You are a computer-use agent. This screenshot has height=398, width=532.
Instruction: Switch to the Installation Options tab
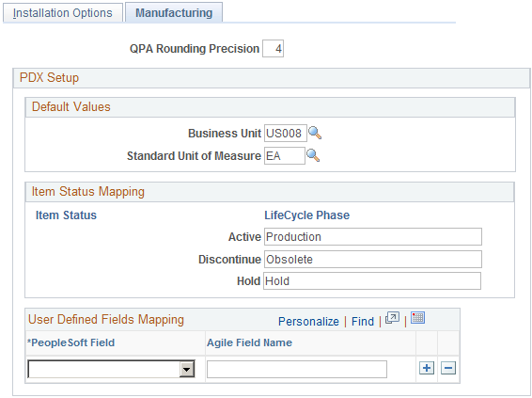pyautogui.click(x=63, y=12)
